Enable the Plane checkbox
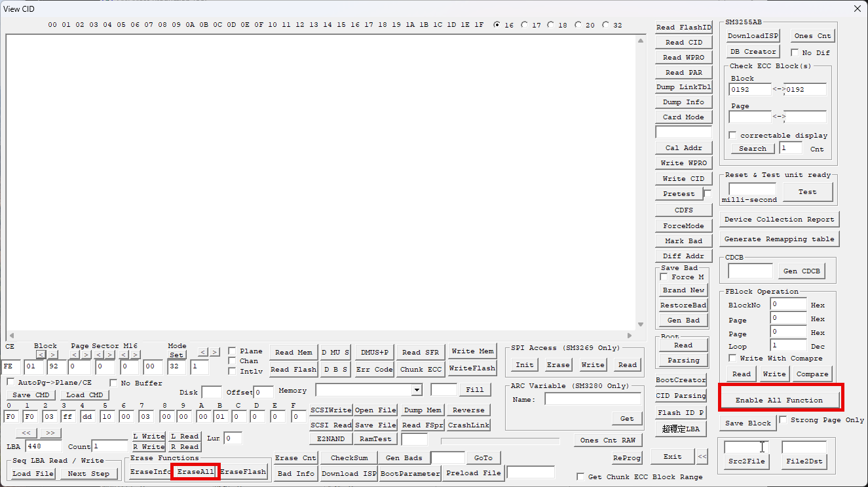The width and height of the screenshot is (868, 487). pos(232,351)
